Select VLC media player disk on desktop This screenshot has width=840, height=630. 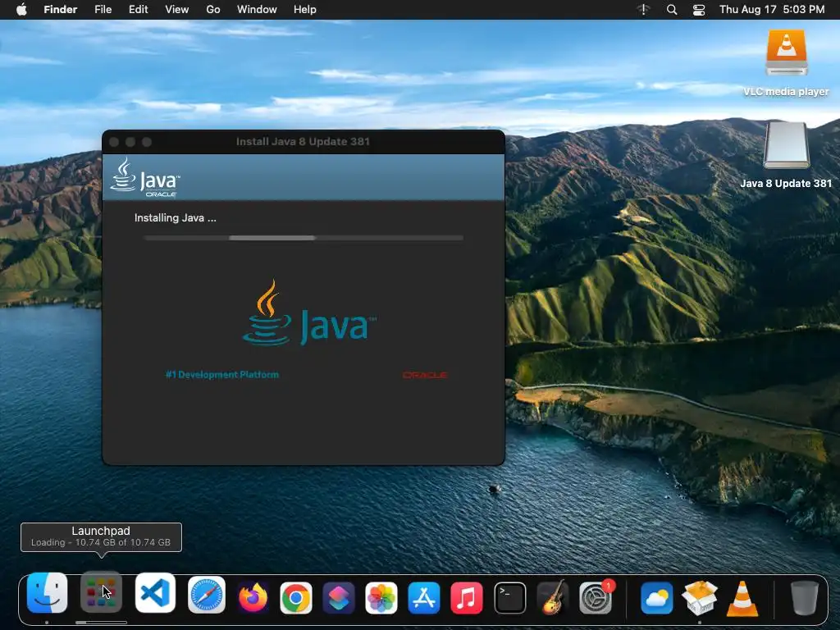pyautogui.click(x=786, y=63)
